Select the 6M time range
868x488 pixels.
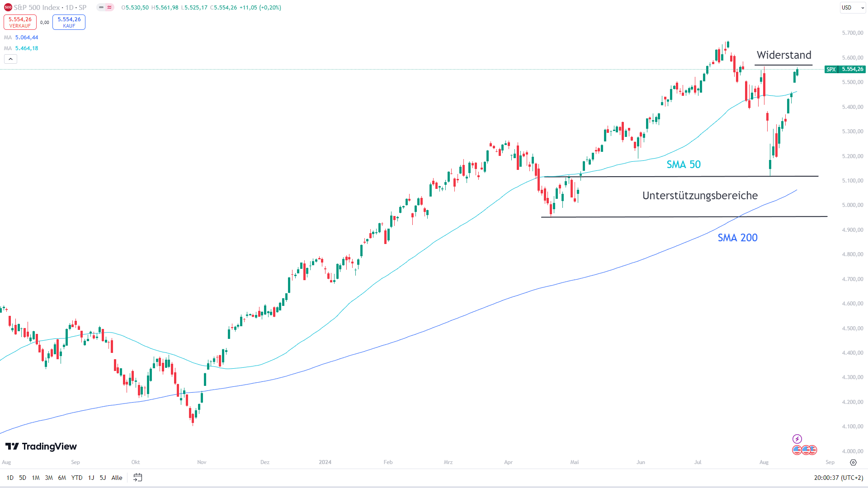tap(62, 478)
